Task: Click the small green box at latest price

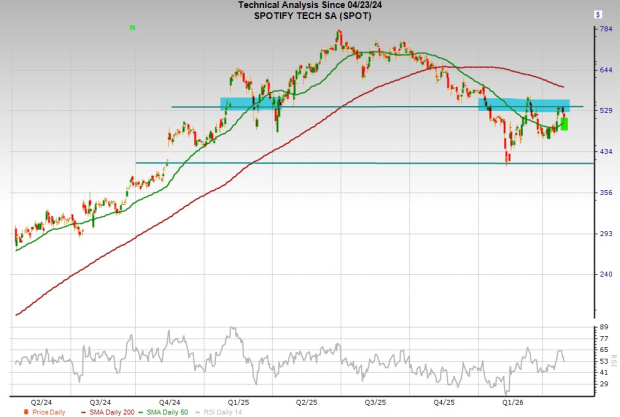Action: tap(565, 124)
